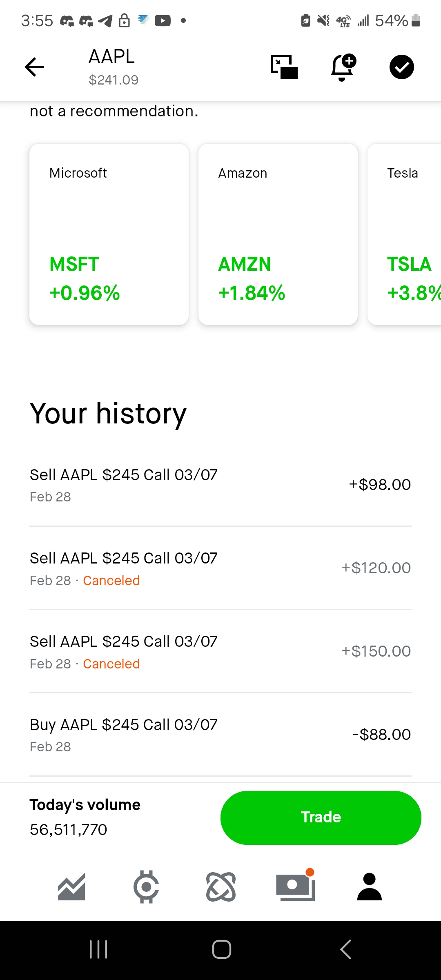
Task: Open the search and browse orbit tab
Action: click(221, 886)
